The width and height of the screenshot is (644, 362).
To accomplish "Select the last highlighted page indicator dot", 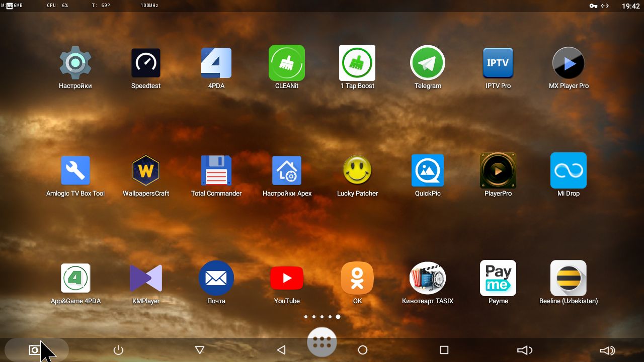I will point(338,317).
